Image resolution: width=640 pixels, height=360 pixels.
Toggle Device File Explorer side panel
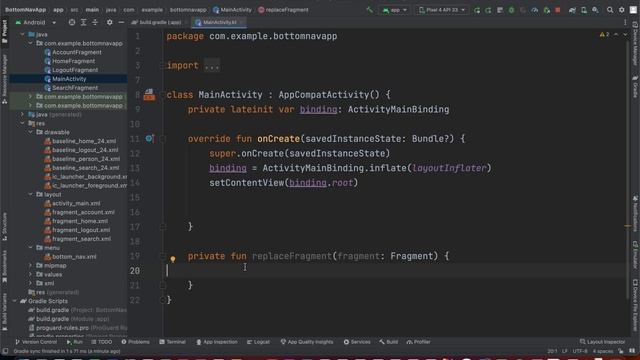point(636,305)
